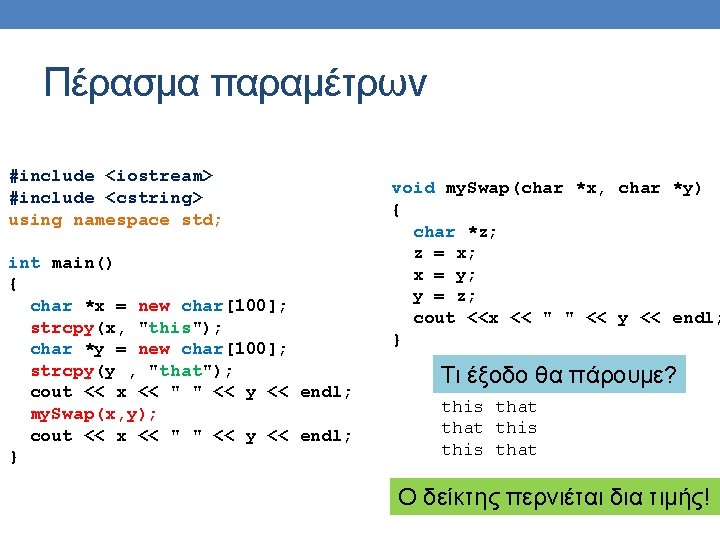The image size is (720, 540).
Task: Click the line 'strcpy(y , "that");'
Action: coord(132,371)
